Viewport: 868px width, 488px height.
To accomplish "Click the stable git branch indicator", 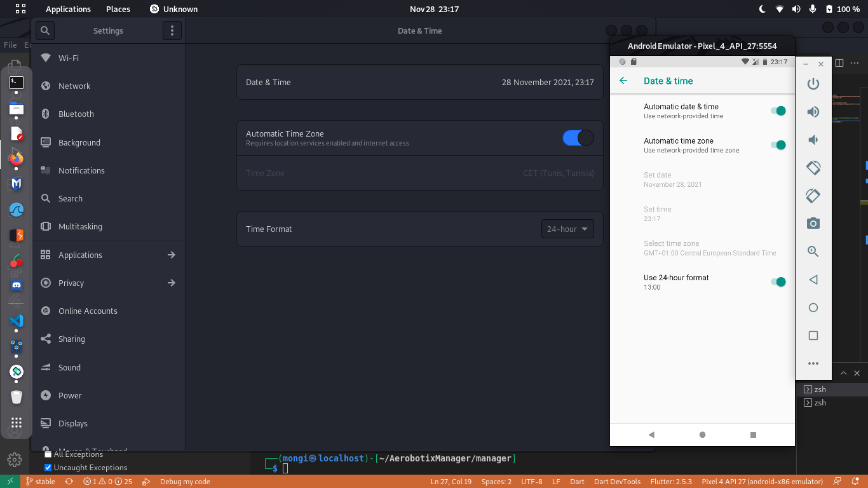I will coord(40,482).
